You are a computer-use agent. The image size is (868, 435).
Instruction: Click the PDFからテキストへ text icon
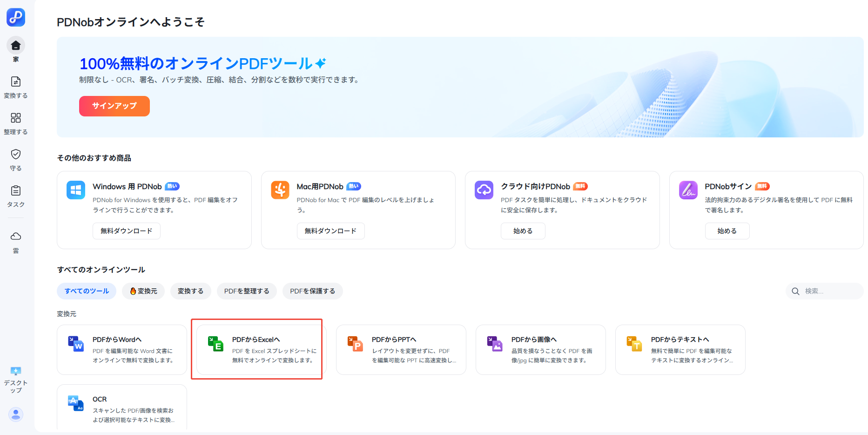tap(634, 344)
